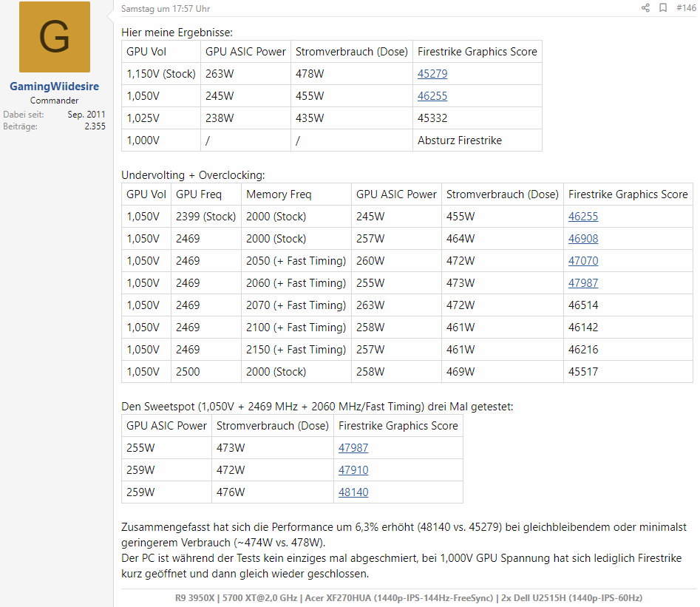Viewport: 700px width, 607px height.
Task: Click the post count '2.355'
Action: 95,126
